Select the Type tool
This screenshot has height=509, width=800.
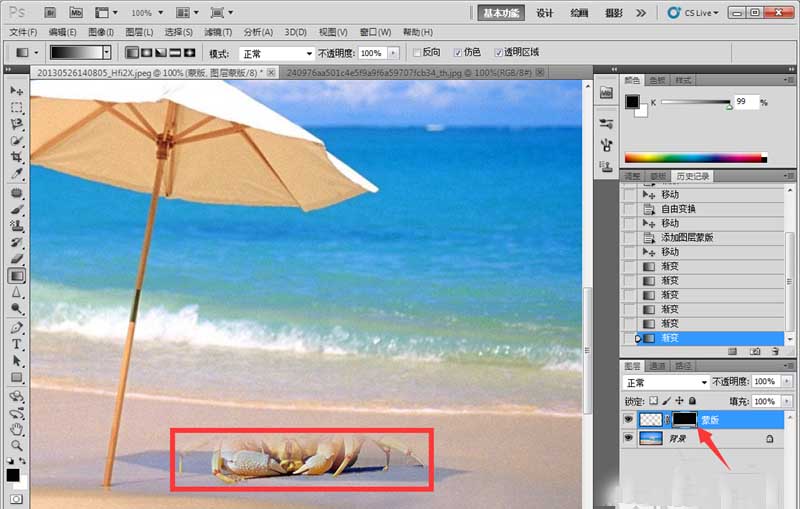point(16,344)
